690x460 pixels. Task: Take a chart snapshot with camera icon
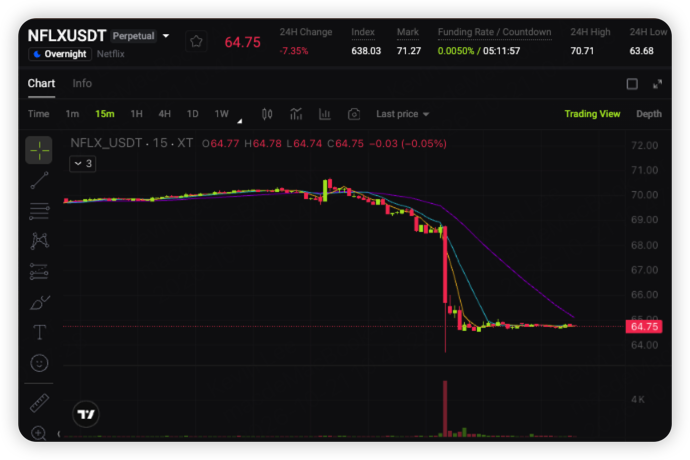[x=354, y=114]
